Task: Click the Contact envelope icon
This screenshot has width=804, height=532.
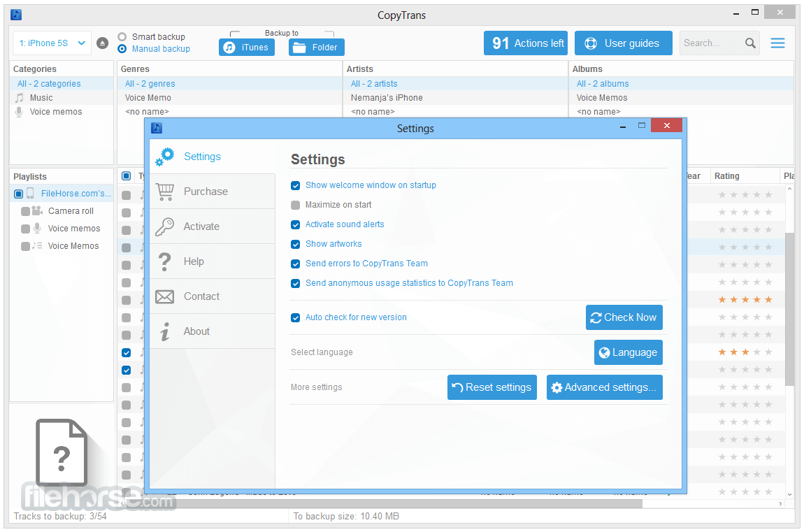Action: coord(164,296)
